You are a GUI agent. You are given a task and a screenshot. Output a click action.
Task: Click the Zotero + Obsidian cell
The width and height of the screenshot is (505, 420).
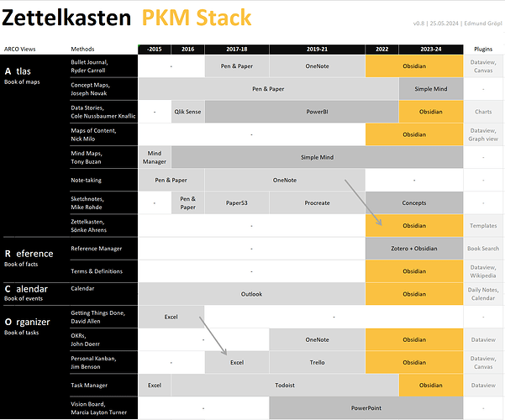[414, 249]
